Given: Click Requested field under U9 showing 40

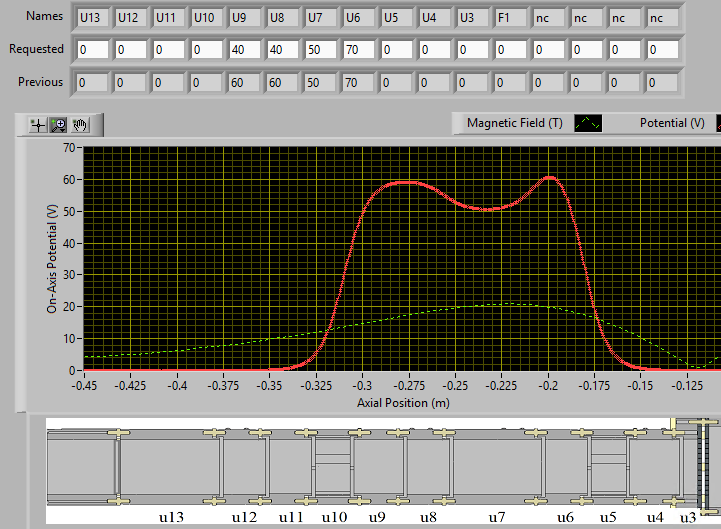Looking at the screenshot, I should [245, 50].
